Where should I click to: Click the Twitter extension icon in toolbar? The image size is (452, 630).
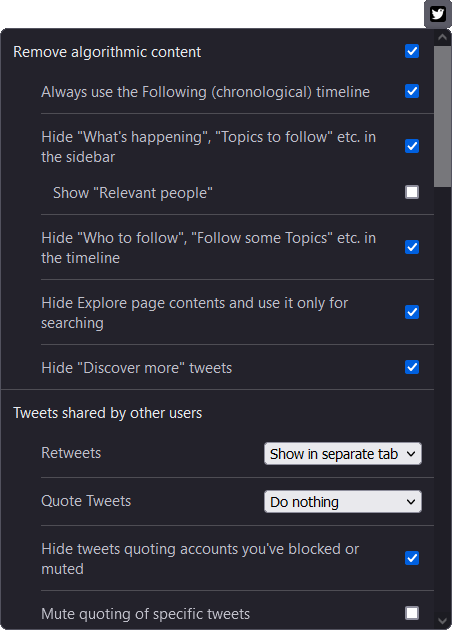point(438,14)
